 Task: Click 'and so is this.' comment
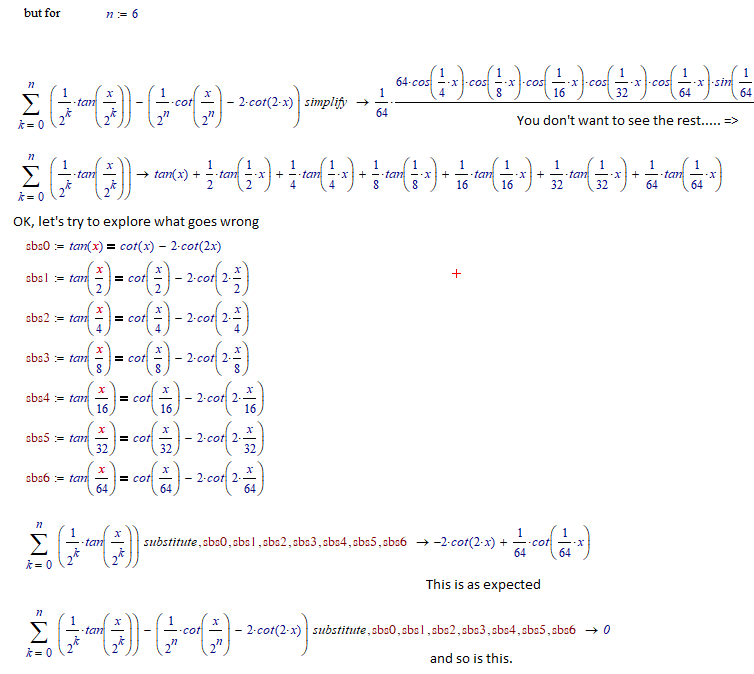coord(471,658)
